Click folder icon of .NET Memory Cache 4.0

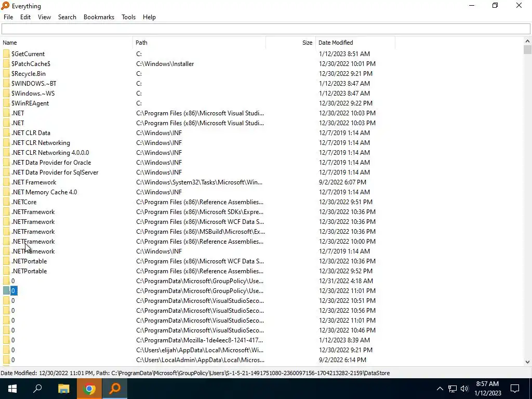(x=6, y=192)
